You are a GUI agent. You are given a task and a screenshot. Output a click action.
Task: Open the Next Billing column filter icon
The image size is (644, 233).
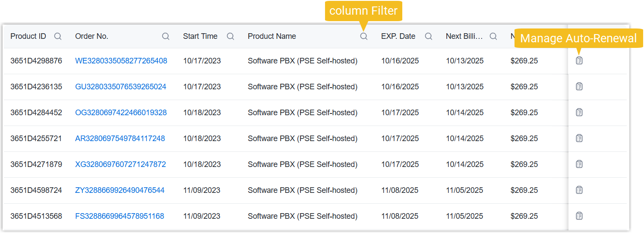click(493, 37)
